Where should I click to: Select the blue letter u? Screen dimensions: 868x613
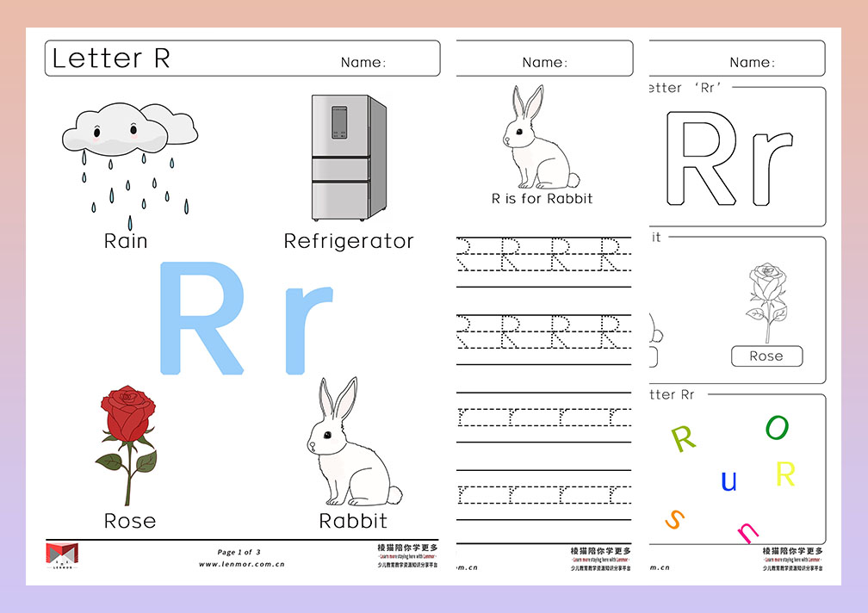pos(728,480)
